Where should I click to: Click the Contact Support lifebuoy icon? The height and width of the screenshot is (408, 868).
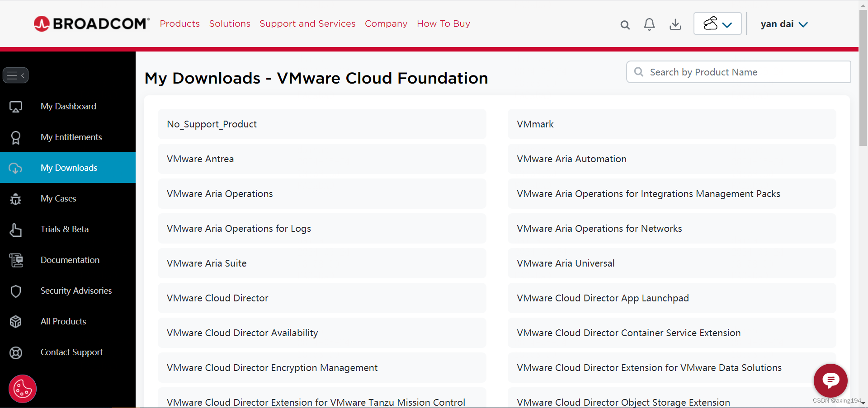[x=16, y=352]
